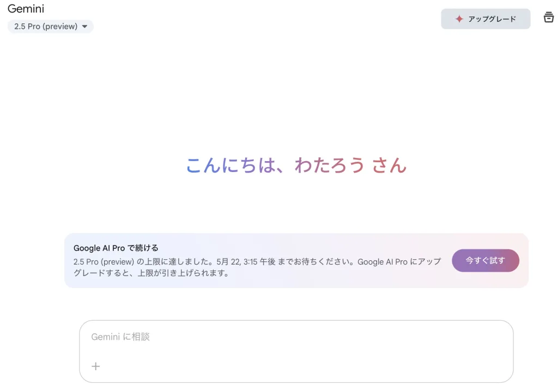Image resolution: width=558 pixels, height=392 pixels.
Task: Click the limit-reached message mentioning 5月 22, 3:15 午後
Action: pos(257,267)
